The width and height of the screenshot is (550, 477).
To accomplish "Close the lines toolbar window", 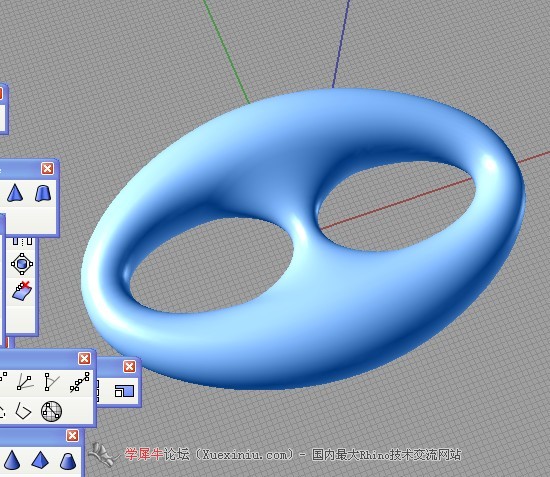I will tap(84, 358).
